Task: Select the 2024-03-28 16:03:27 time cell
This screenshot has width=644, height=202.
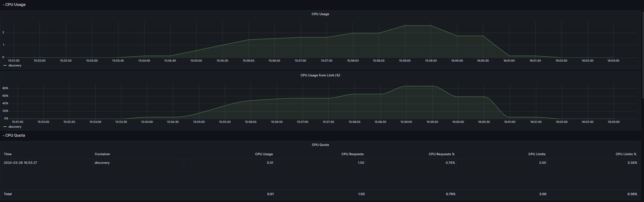Action: [20, 163]
